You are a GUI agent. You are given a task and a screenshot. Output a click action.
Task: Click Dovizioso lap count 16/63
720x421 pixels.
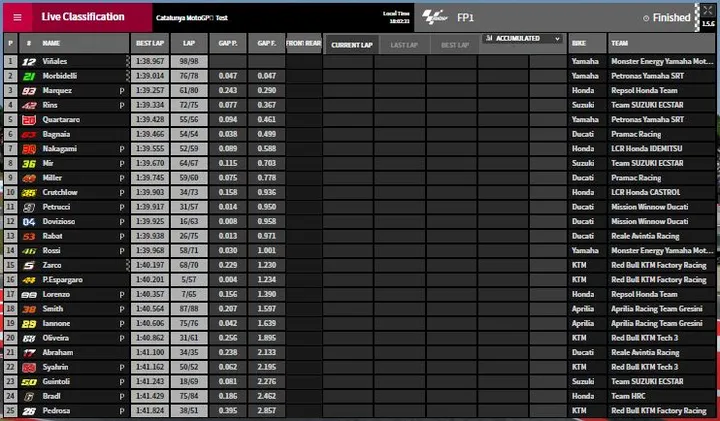pos(189,222)
